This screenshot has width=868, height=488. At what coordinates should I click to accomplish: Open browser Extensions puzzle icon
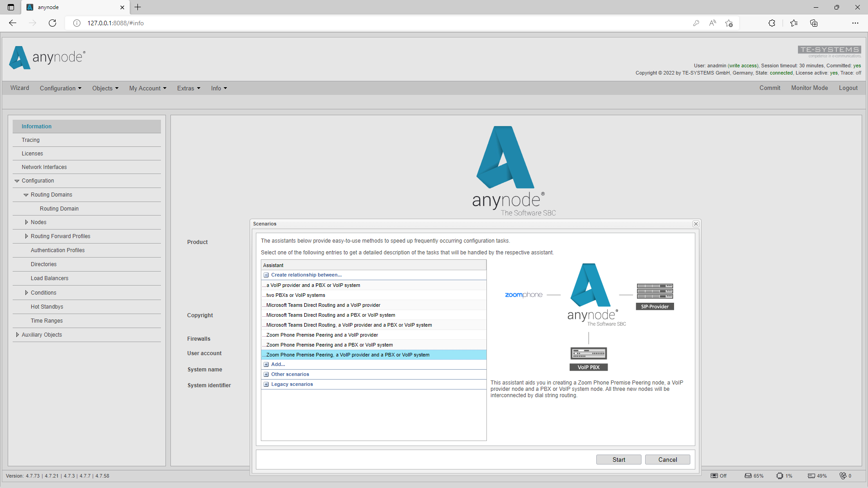(772, 23)
